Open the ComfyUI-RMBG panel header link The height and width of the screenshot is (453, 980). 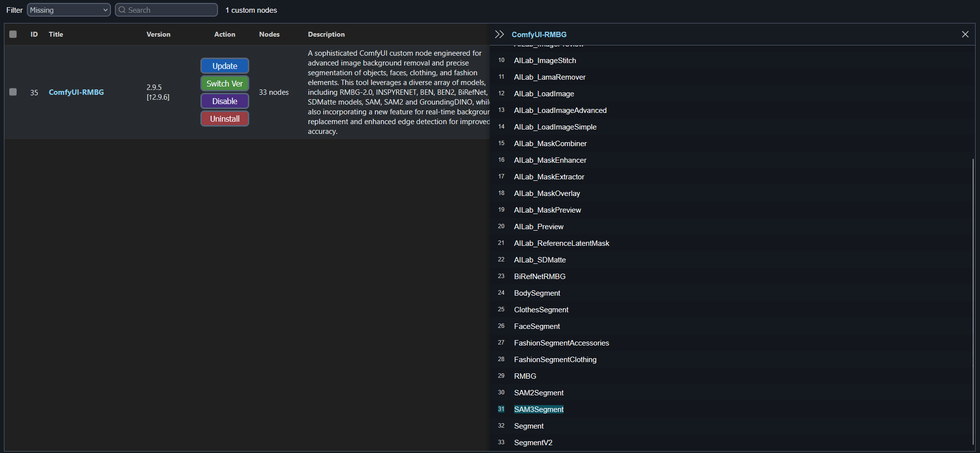539,35
